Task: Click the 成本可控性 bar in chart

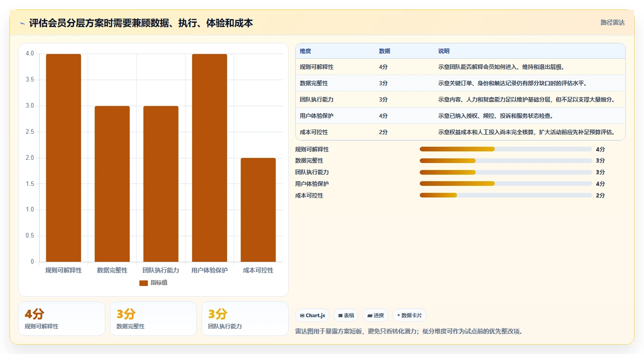Action: [258, 210]
